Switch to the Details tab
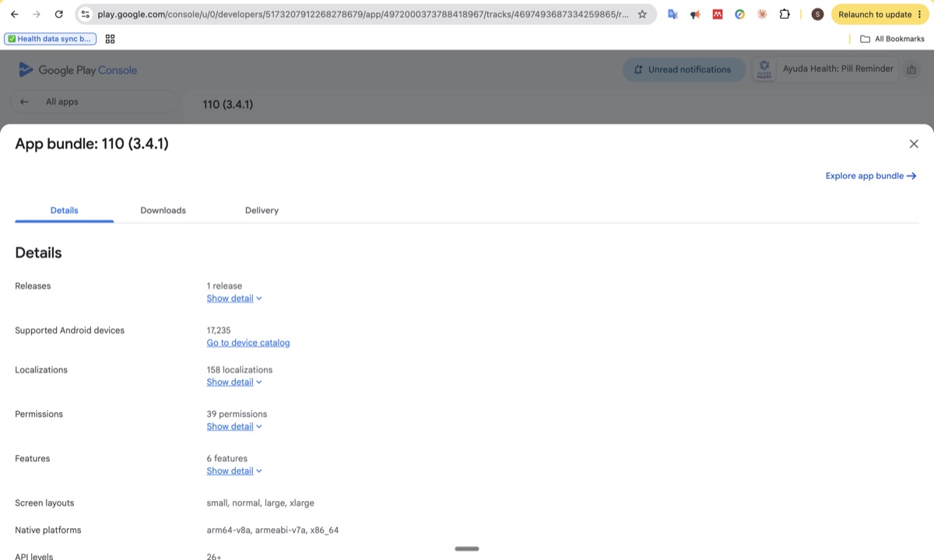 [x=65, y=210]
